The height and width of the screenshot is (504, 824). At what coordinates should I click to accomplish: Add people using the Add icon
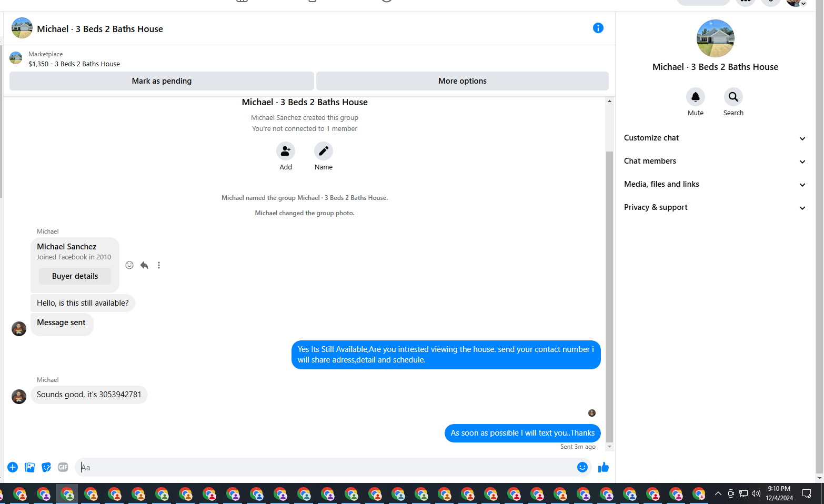tap(285, 151)
